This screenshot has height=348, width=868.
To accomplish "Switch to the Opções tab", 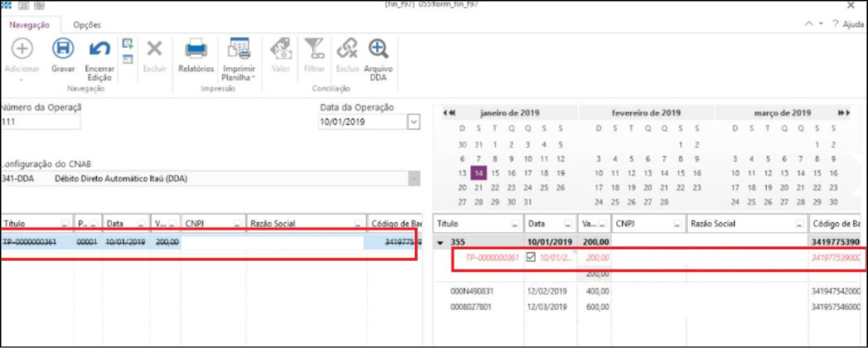I will click(x=87, y=25).
